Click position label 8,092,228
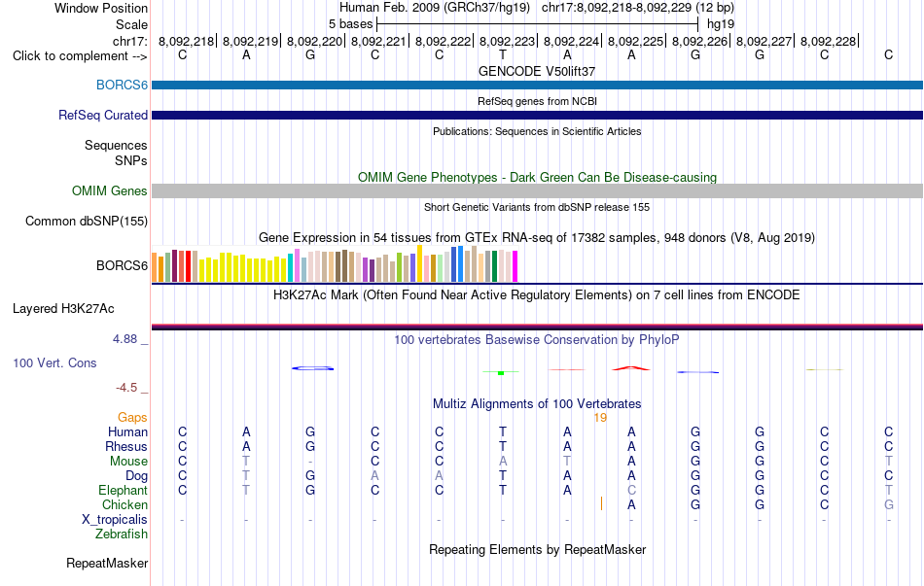Screen dimensions: 924x586 click(x=828, y=41)
